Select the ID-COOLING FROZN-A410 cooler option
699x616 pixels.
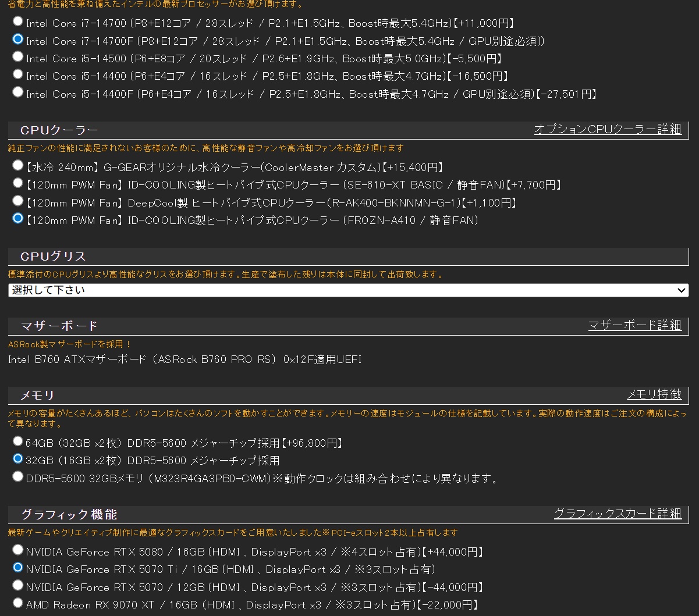coord(17,218)
